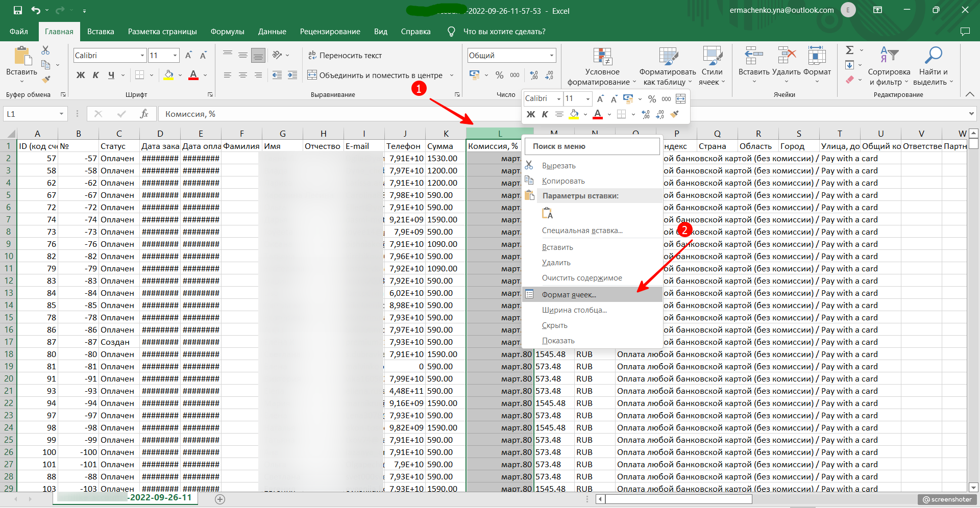The image size is (980, 508).
Task: Click the Format Painter brush icon
Action: 46,79
